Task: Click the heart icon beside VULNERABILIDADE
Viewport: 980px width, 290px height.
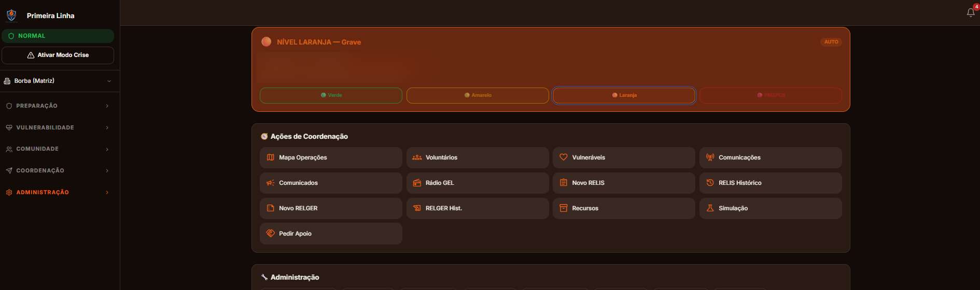Action: tap(9, 127)
